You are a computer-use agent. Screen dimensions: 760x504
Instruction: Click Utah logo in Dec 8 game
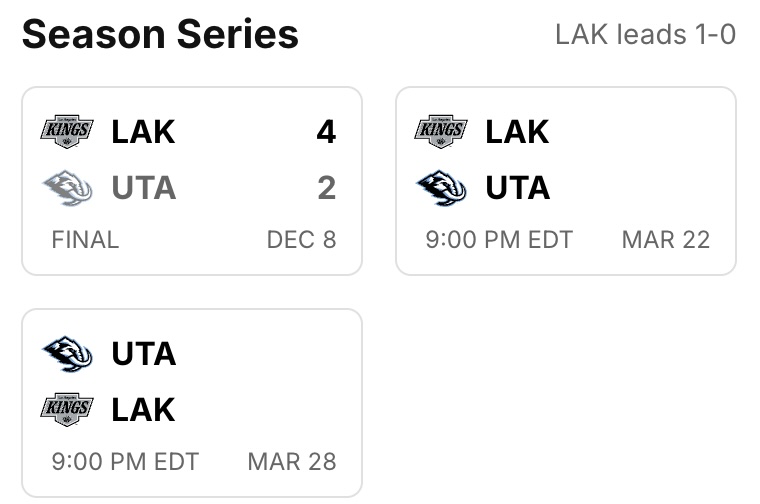tap(67, 187)
